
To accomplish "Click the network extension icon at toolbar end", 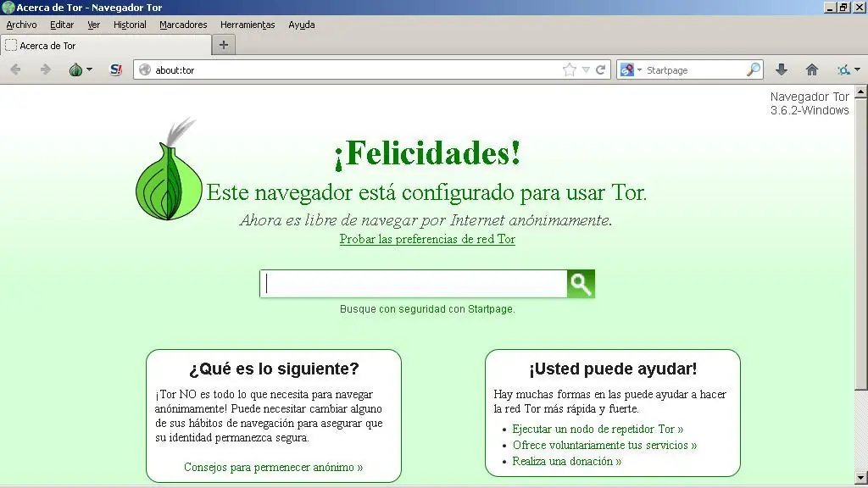I will pyautogui.click(x=843, y=69).
